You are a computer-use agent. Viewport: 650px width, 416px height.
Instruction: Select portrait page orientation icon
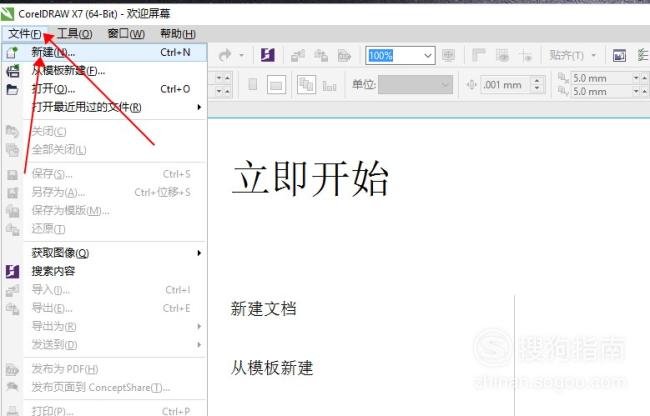pyautogui.click(x=252, y=85)
